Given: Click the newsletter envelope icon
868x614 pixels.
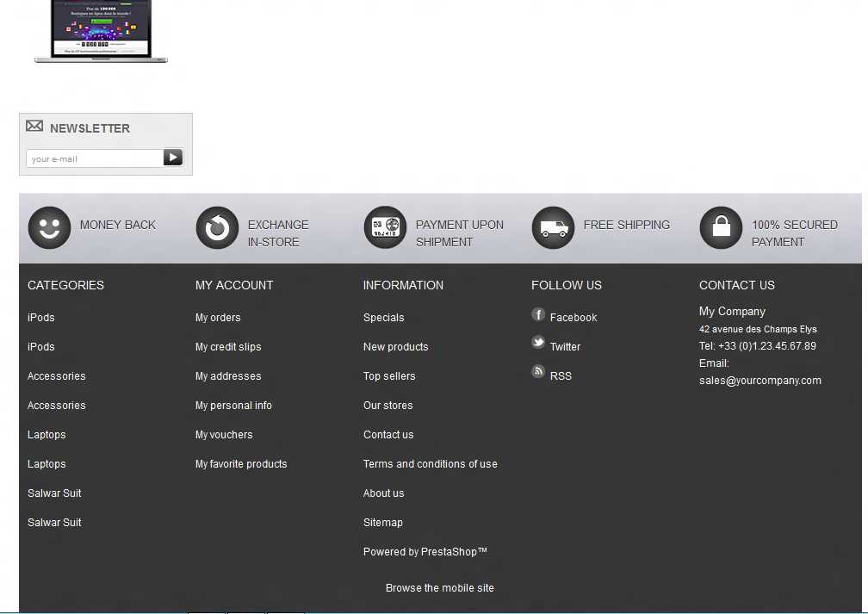Looking at the screenshot, I should tap(34, 127).
